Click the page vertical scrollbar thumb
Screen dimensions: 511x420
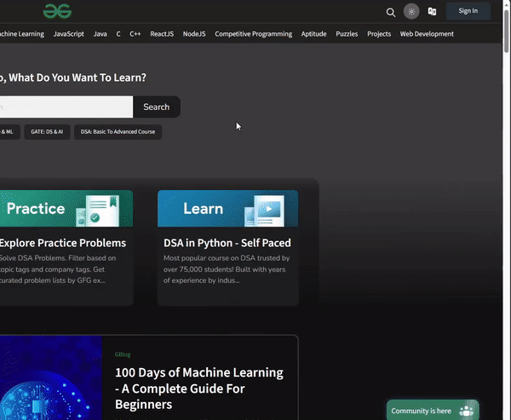coord(507,32)
